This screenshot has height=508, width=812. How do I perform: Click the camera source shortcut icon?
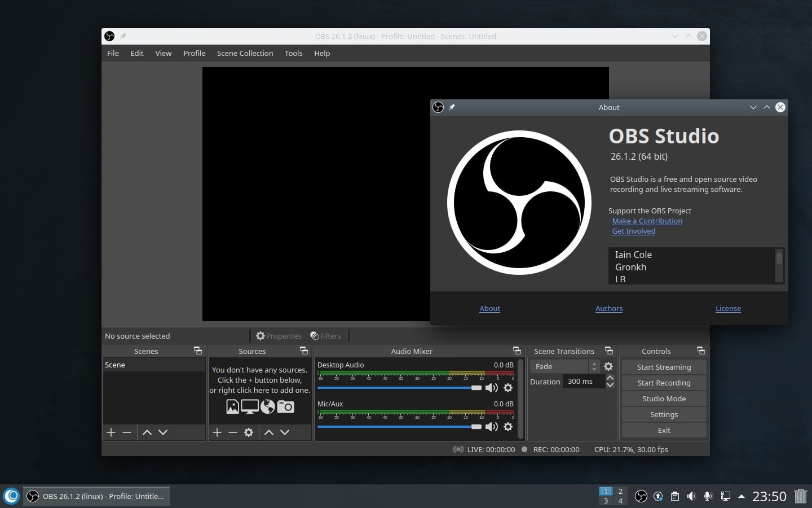coord(286,406)
